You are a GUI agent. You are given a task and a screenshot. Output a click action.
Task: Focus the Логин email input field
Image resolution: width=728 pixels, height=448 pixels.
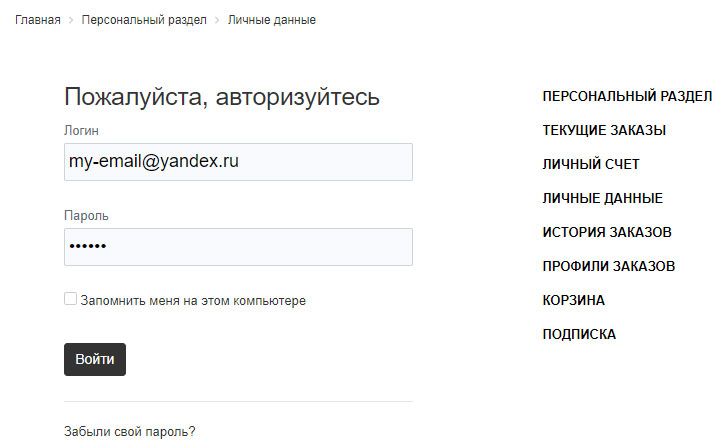click(238, 162)
